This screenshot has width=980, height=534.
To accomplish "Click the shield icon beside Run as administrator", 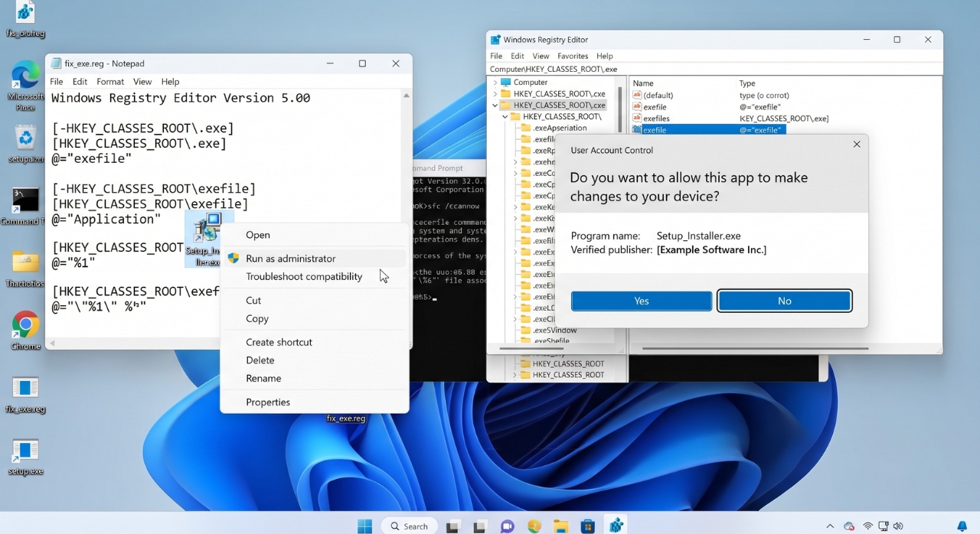I will pyautogui.click(x=234, y=259).
